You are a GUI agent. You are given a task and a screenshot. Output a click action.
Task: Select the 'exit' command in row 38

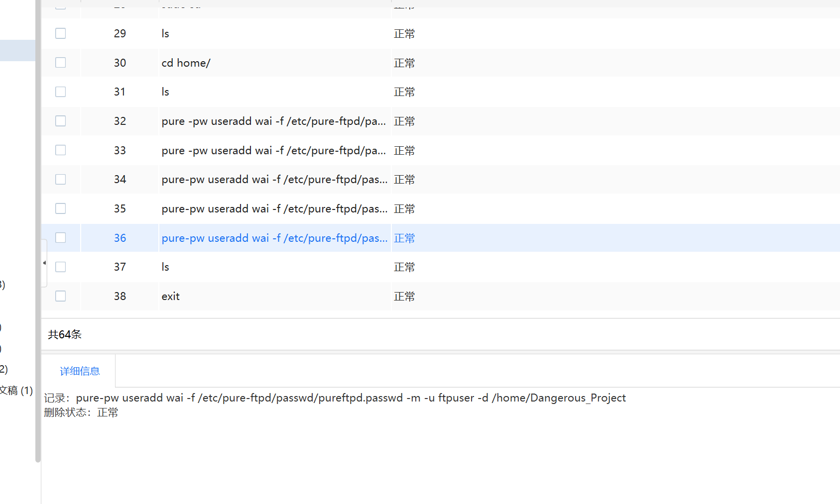click(170, 297)
